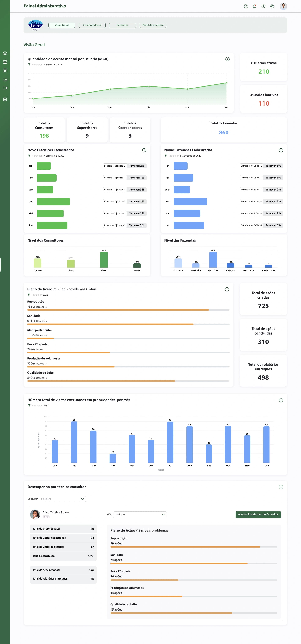Switch to Perfil da empresa tab

[x=153, y=25]
